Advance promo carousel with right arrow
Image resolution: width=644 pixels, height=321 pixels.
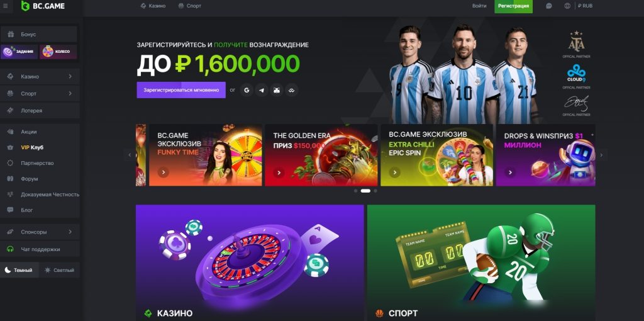[x=601, y=155]
